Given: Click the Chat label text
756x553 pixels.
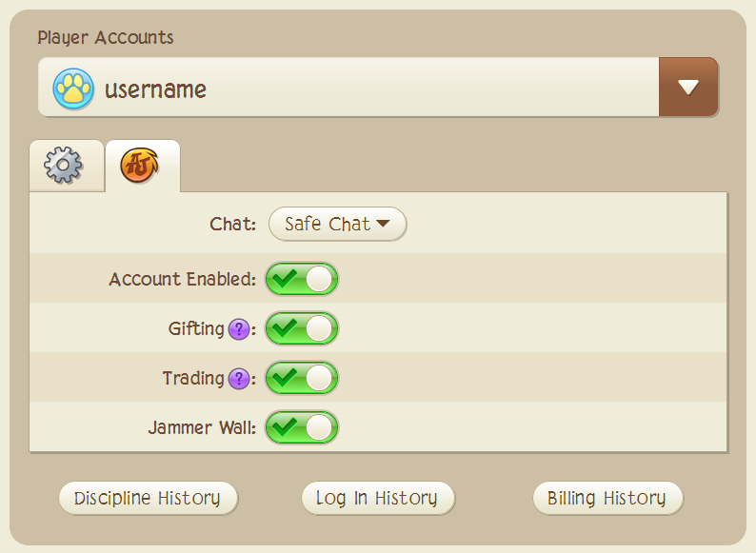Looking at the screenshot, I should (x=232, y=225).
